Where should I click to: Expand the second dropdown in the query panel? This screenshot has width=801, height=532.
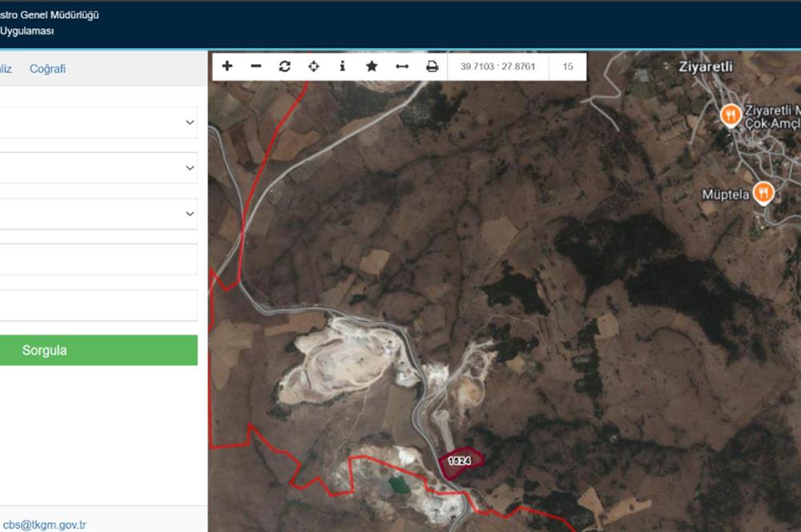[x=98, y=167]
